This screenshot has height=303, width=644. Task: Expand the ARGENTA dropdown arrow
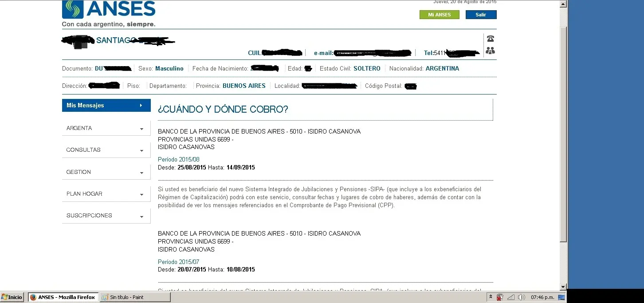[x=141, y=129]
